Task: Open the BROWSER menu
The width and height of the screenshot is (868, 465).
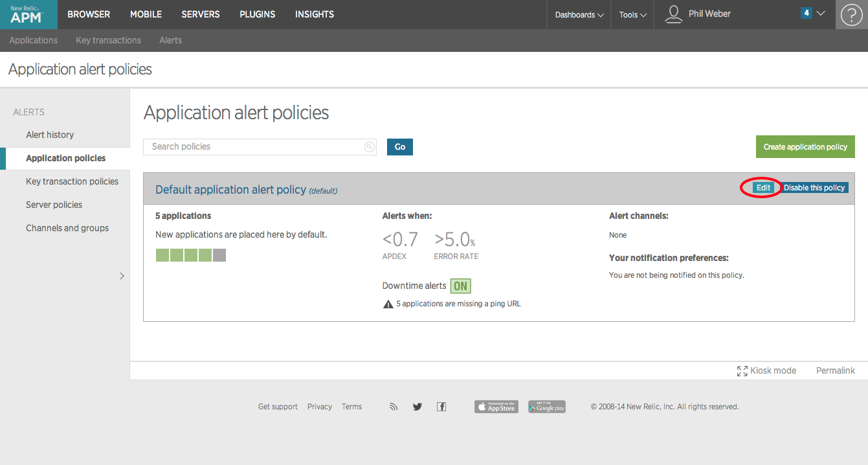Action: pos(89,14)
